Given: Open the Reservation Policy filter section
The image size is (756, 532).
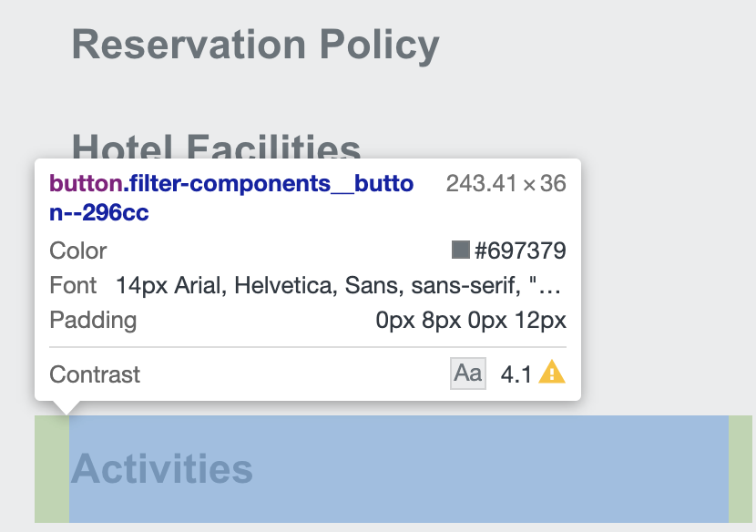Looking at the screenshot, I should click(x=256, y=45).
